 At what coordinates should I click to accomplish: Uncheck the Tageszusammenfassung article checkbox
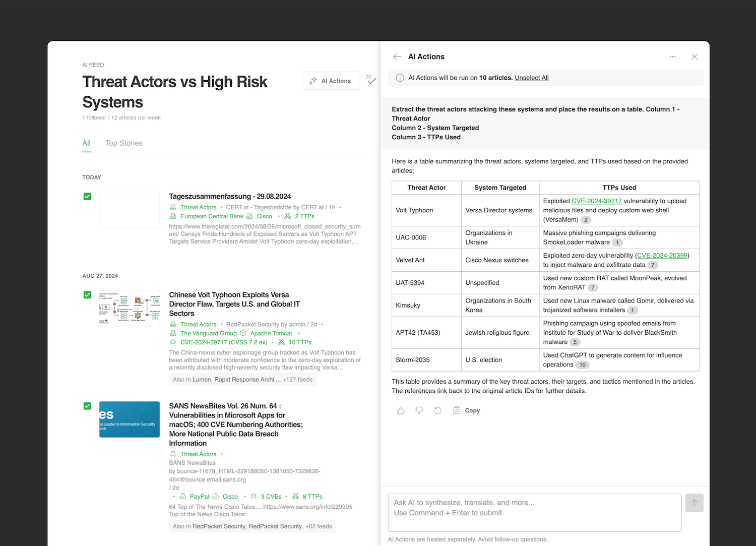pos(87,196)
